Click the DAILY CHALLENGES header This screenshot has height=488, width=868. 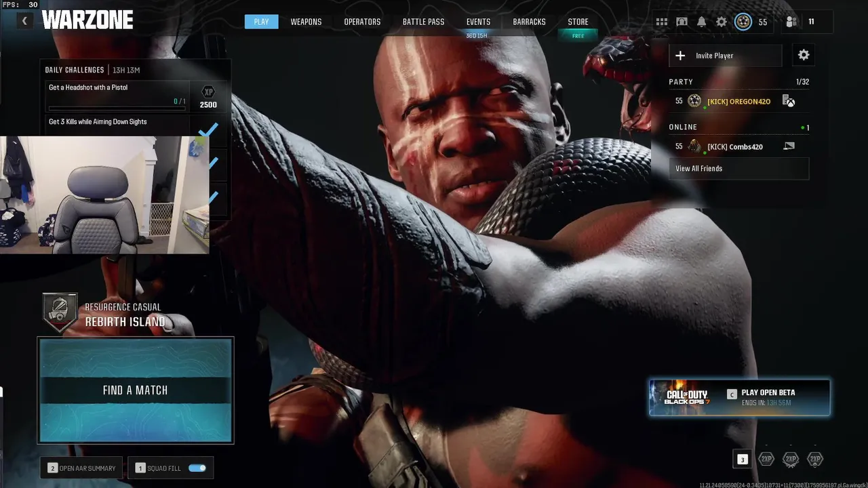(75, 70)
